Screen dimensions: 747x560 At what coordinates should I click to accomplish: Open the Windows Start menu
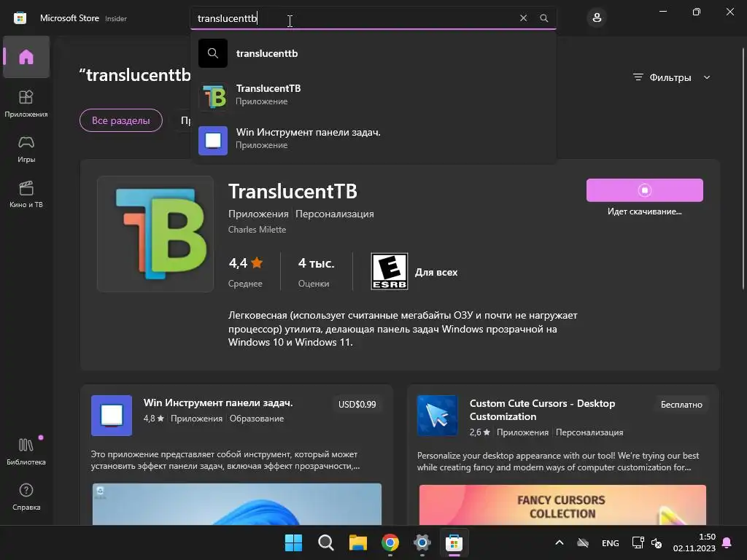click(x=293, y=542)
